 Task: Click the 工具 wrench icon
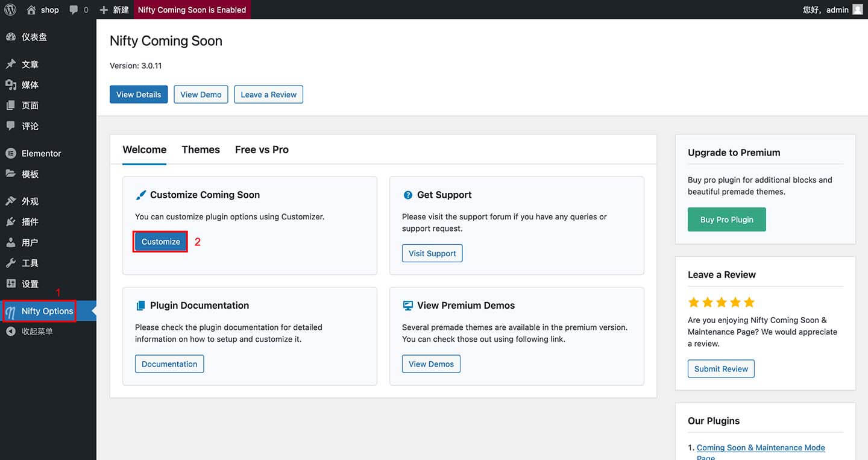tap(11, 263)
